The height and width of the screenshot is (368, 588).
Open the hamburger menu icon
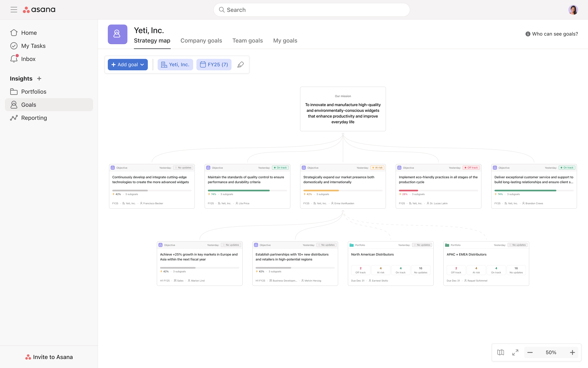click(x=14, y=10)
